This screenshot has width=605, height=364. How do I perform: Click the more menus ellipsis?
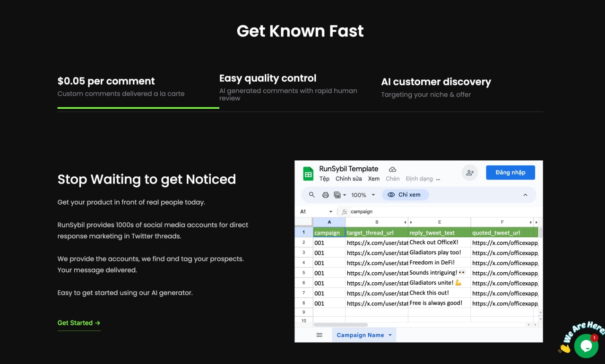point(438,179)
